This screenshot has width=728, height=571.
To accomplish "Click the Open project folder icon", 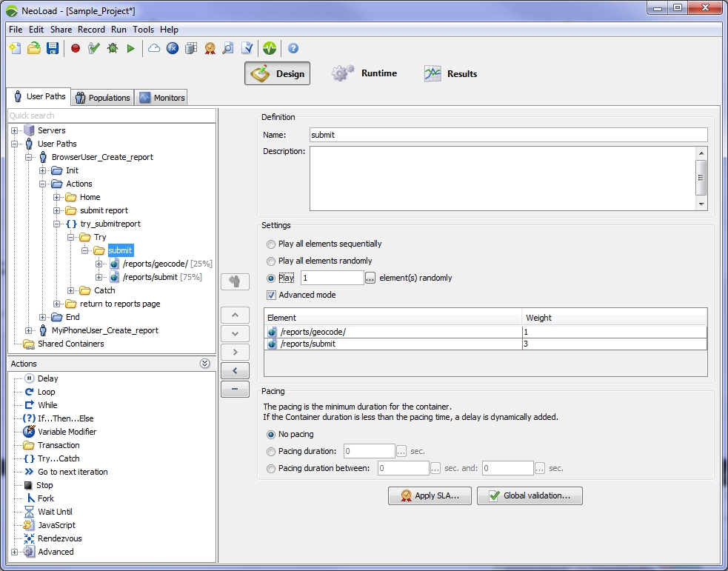I will point(34,48).
